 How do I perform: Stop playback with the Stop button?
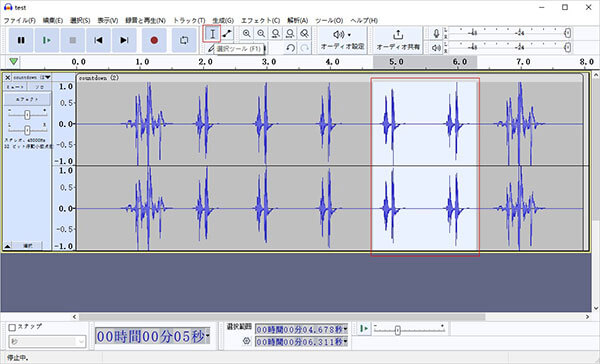tap(72, 40)
